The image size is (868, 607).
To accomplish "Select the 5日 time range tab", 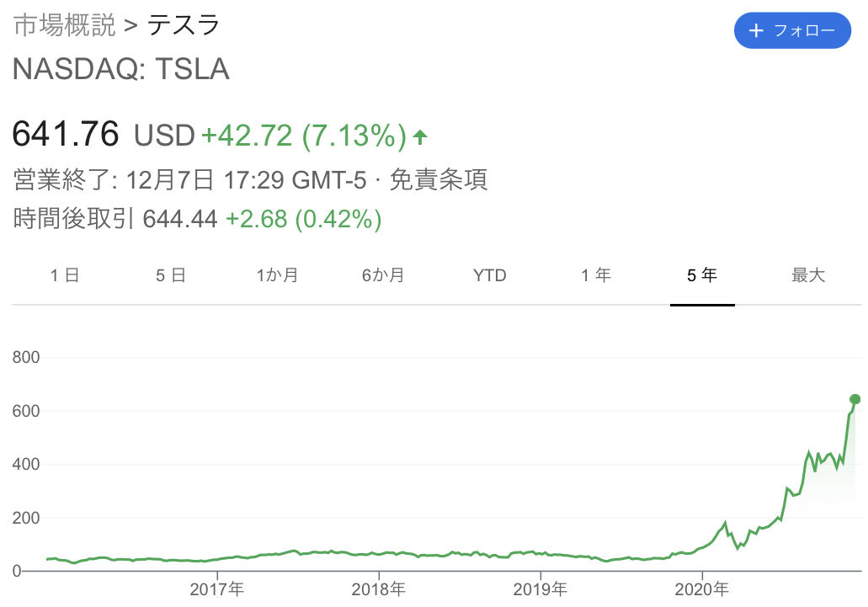I will coord(171,275).
